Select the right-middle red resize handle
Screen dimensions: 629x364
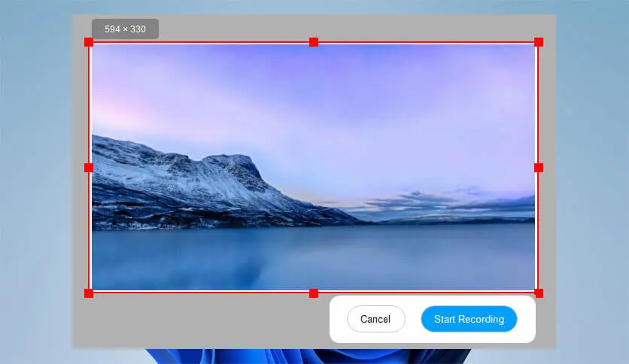539,168
